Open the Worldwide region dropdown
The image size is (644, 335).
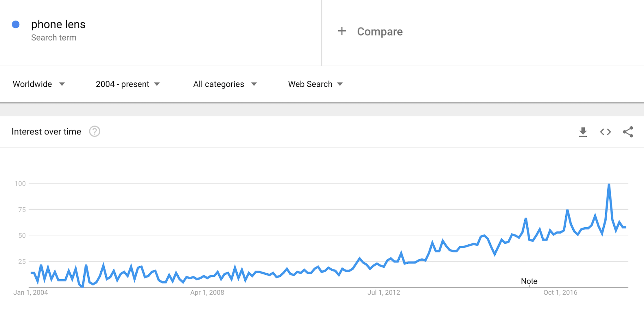point(39,84)
